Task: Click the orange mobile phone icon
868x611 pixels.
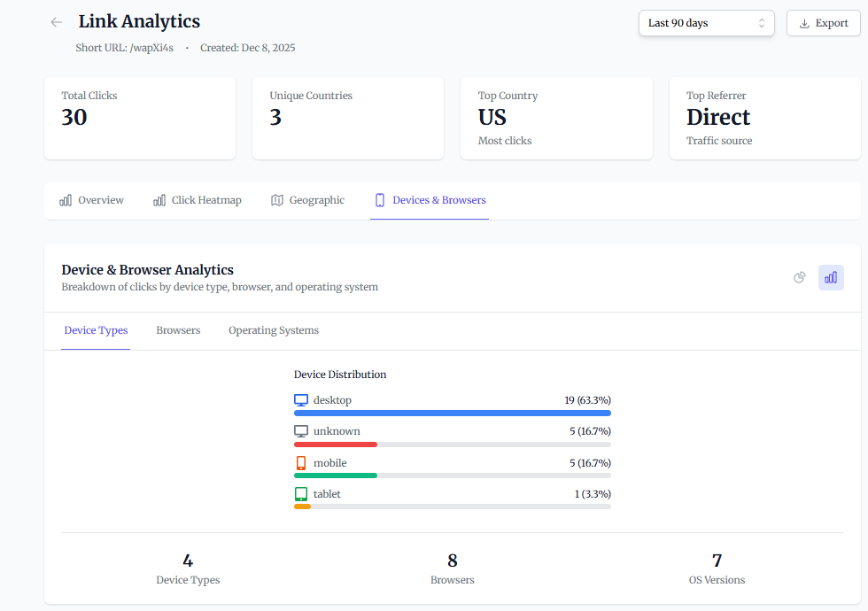Action: (301, 462)
